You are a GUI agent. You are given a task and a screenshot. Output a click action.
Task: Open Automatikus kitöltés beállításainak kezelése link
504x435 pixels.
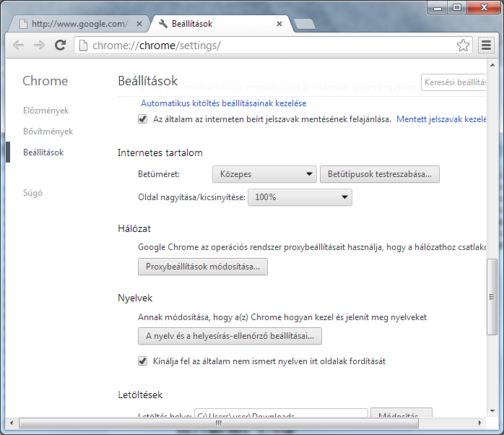(223, 103)
